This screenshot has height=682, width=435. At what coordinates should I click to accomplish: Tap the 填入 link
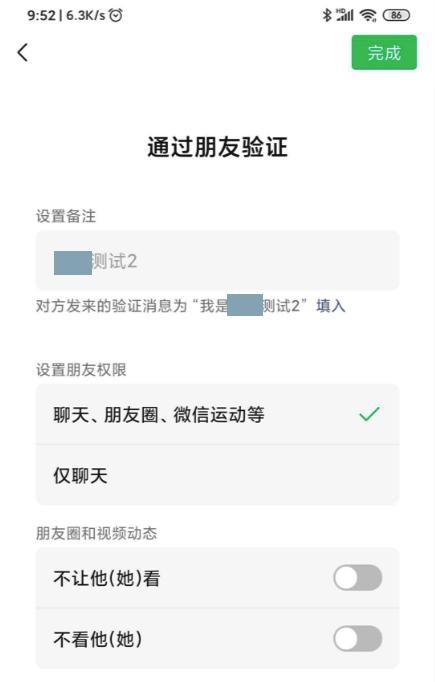click(331, 306)
